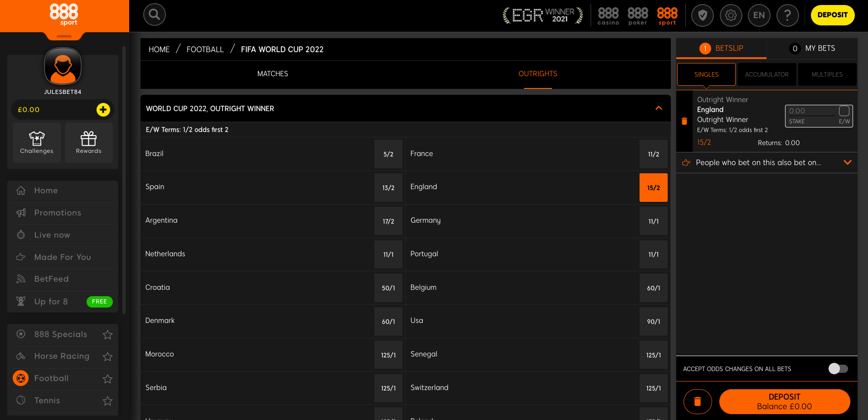The width and height of the screenshot is (868, 420).
Task: Favorite Horse Racing with star icon
Action: tap(107, 357)
